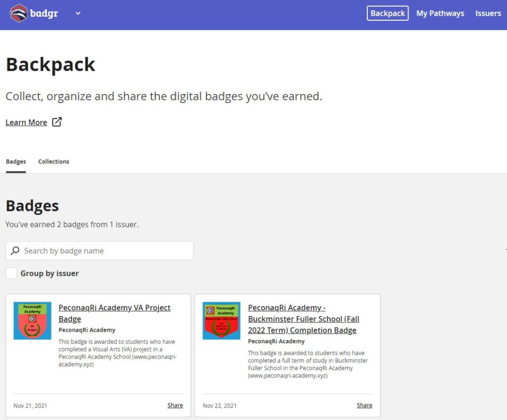Screen dimensions: 507x420
Task: Click the Nov 21, 2021 date text
Action: click(x=30, y=406)
